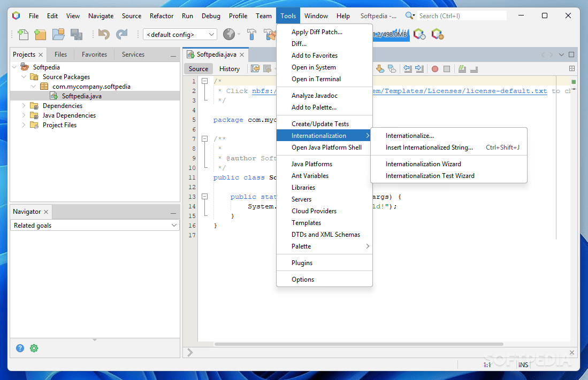Open Plugins from Tools menu

point(324,263)
